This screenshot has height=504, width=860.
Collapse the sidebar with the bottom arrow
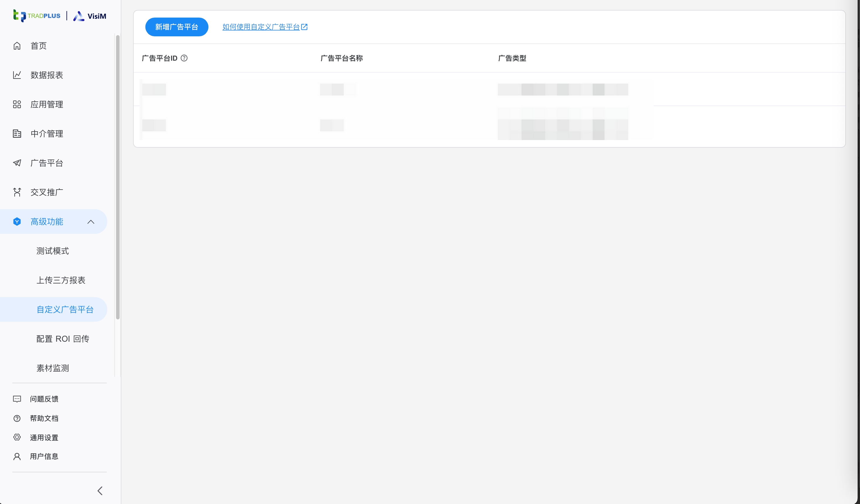(x=100, y=490)
